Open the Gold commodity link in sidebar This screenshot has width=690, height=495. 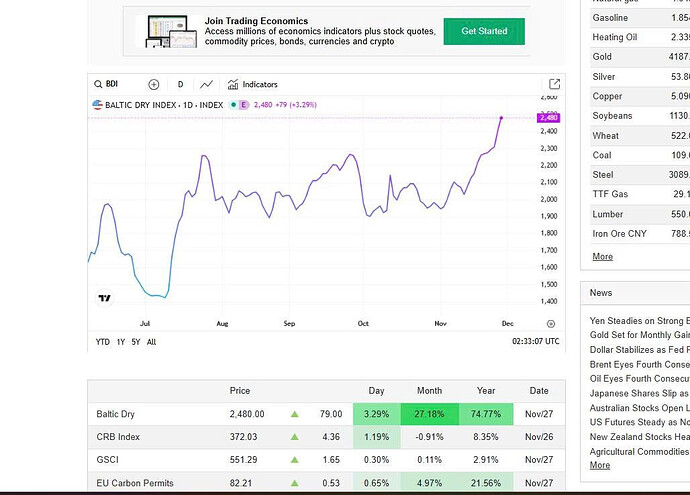[x=602, y=57]
